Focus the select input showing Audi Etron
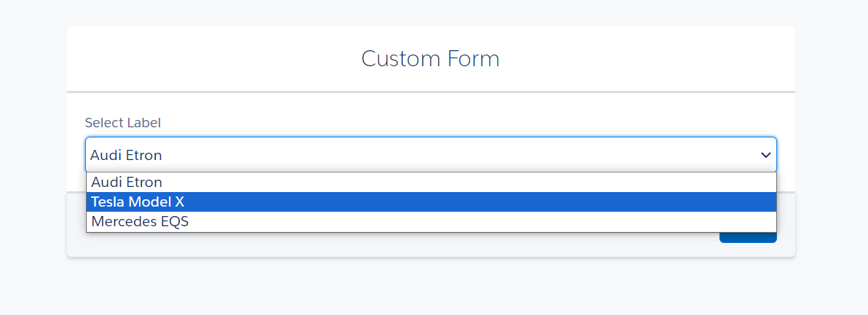This screenshot has height=315, width=868. (430, 155)
